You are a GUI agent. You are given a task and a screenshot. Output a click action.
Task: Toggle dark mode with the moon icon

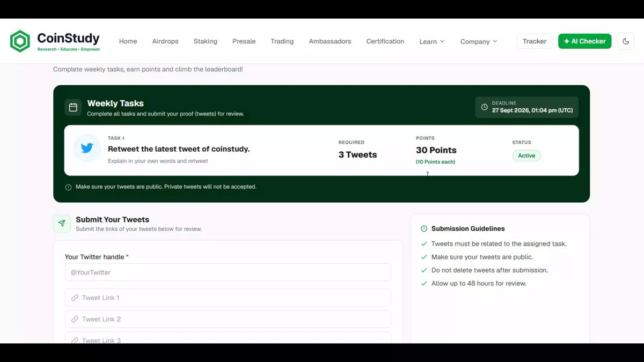click(626, 41)
